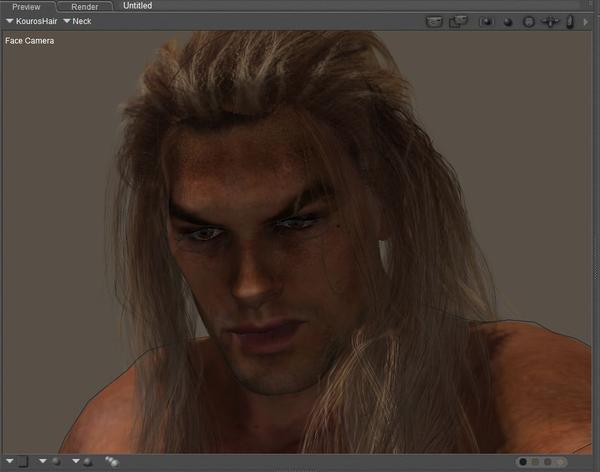The image size is (600, 472).
Task: Click the second gray sphere in bottom bar
Action: coord(88,462)
